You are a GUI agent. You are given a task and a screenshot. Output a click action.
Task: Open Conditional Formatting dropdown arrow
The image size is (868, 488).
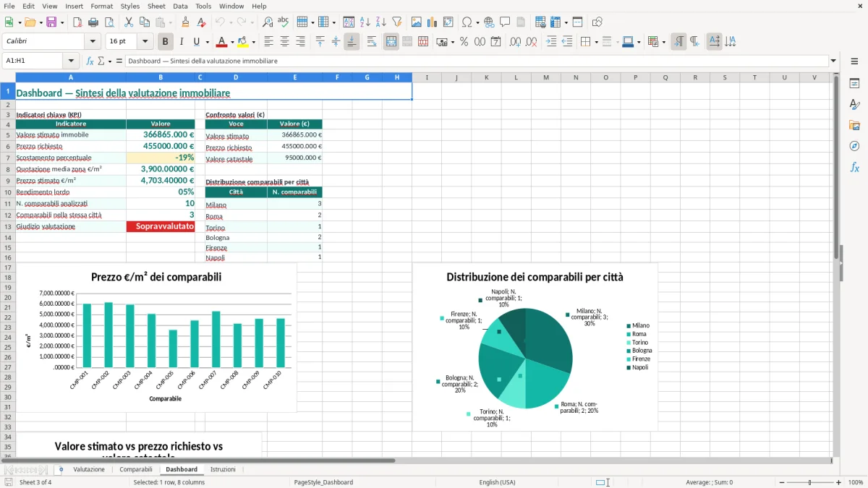(x=663, y=42)
